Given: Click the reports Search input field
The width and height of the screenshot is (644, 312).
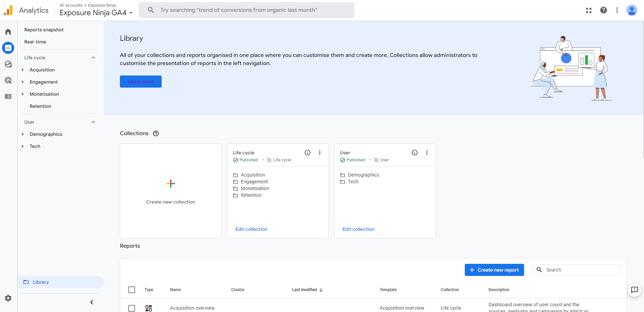Looking at the screenshot, I should tap(582, 270).
